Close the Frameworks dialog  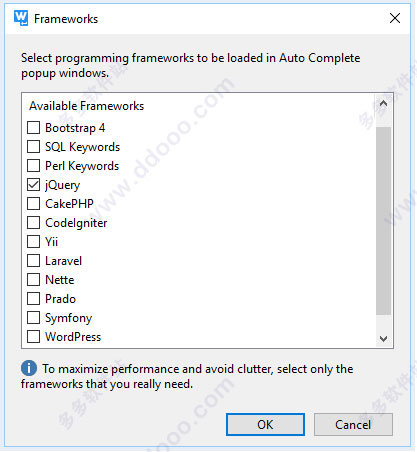pyautogui.click(x=395, y=18)
